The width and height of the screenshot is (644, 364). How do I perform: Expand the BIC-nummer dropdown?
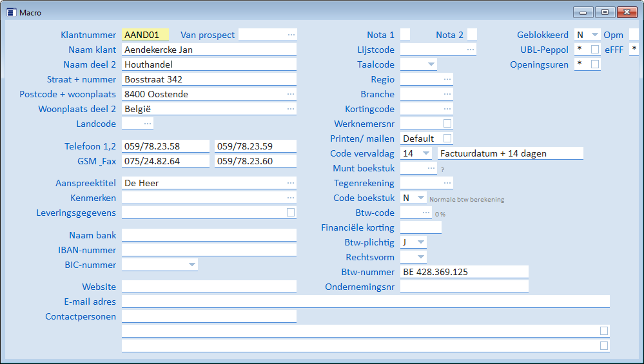tap(192, 265)
